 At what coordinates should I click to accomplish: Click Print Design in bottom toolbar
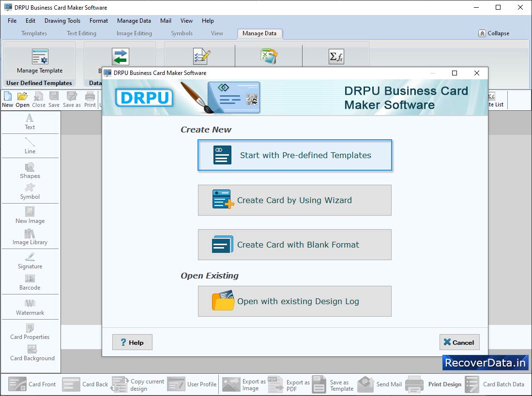coord(434,384)
